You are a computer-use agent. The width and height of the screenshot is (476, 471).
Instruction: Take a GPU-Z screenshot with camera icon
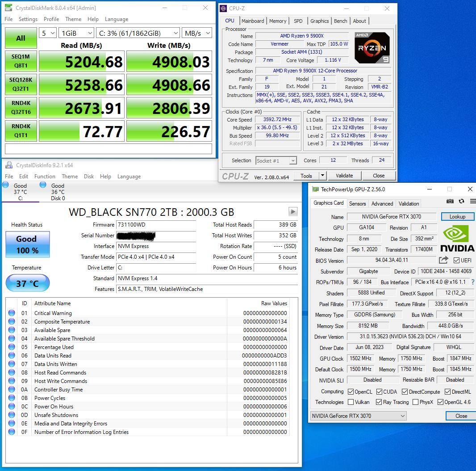pos(450,202)
